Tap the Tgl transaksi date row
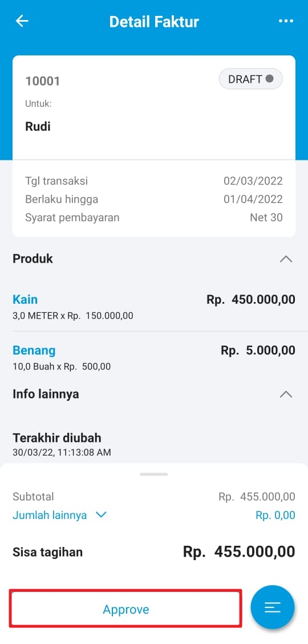Screen dimensions: 308x644 pos(154,181)
